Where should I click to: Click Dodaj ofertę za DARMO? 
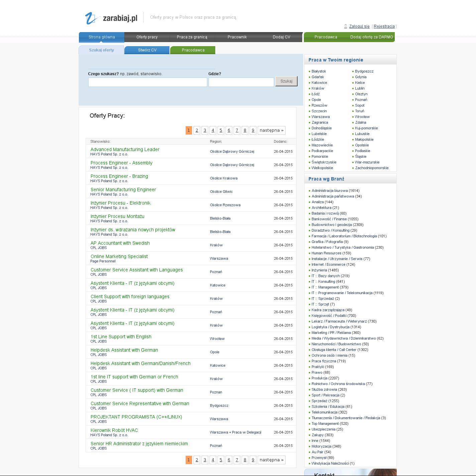tap(371, 37)
